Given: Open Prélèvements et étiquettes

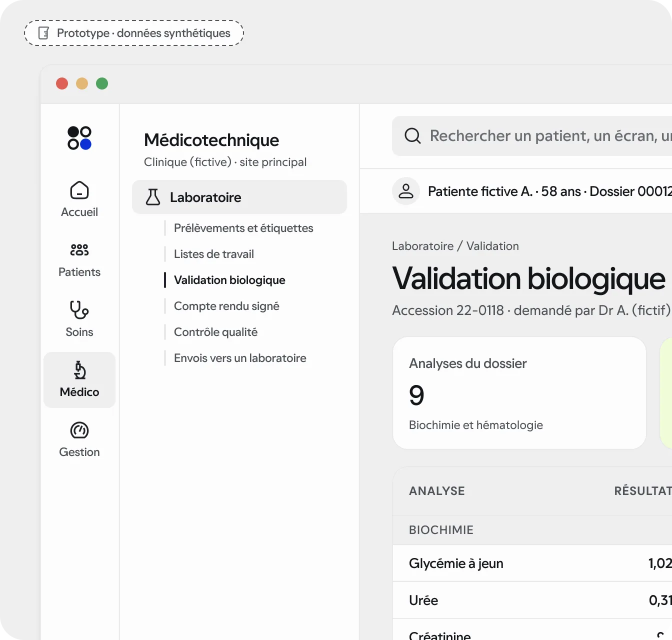Looking at the screenshot, I should click(243, 228).
